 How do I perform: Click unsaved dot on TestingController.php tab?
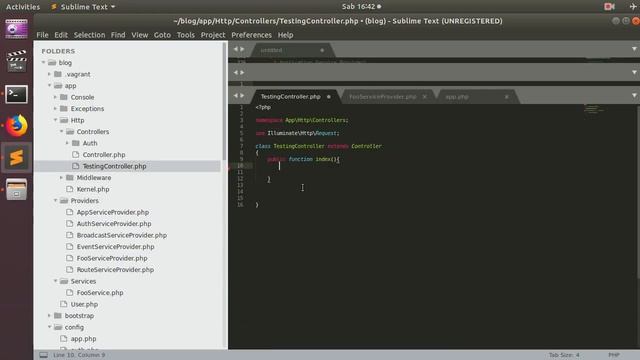(x=329, y=97)
